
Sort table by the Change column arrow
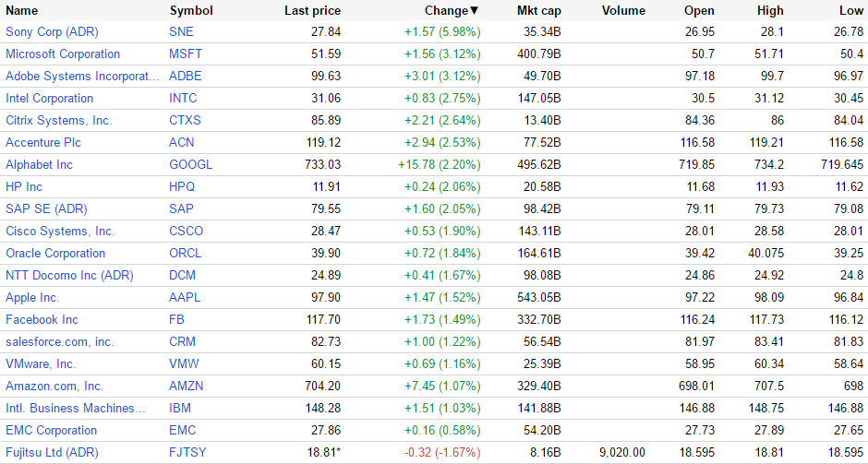tap(475, 11)
